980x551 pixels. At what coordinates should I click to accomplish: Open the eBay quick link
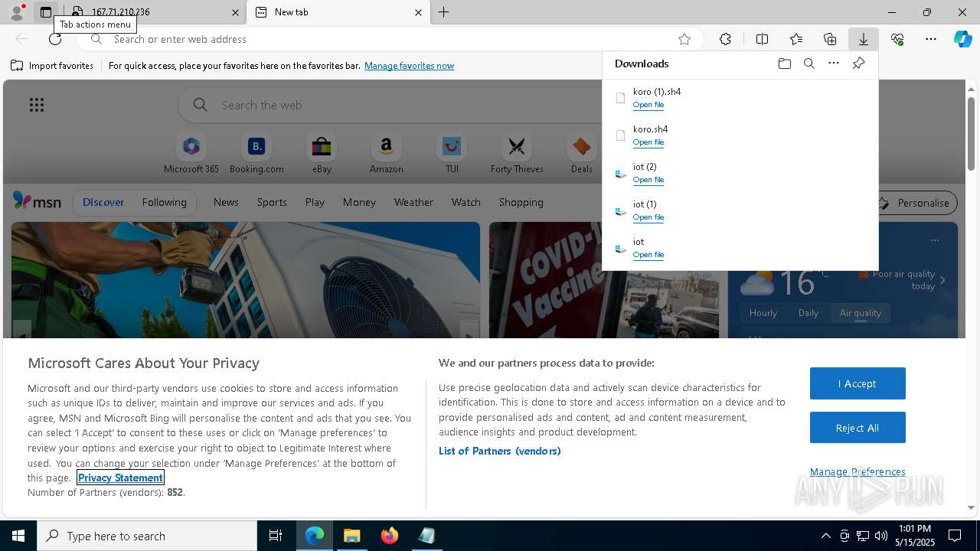tap(322, 153)
